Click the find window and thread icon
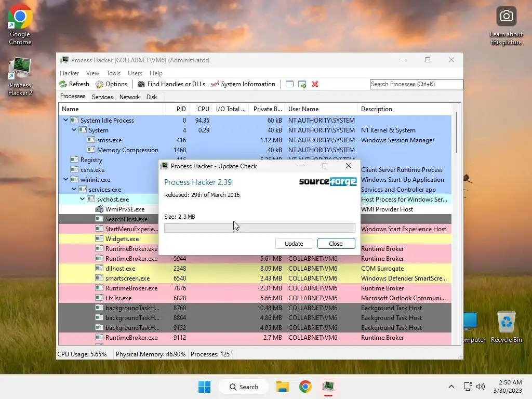This screenshot has width=532, height=399. point(302,84)
